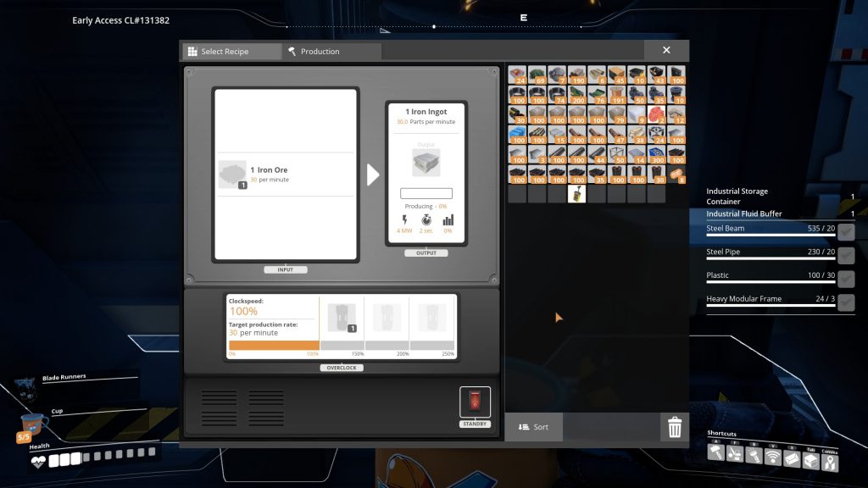The height and width of the screenshot is (488, 868).
Task: Select the blue item stack of 300
Action: click(x=657, y=154)
